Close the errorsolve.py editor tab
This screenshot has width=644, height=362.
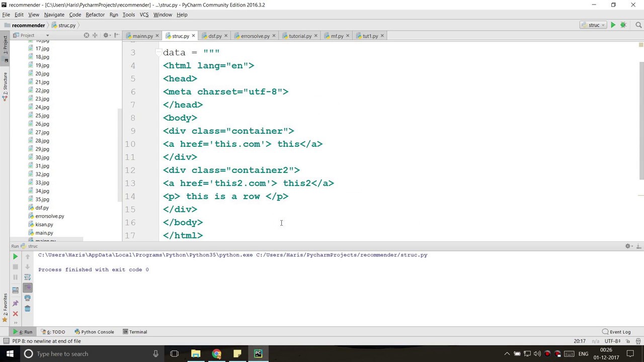(274, 36)
